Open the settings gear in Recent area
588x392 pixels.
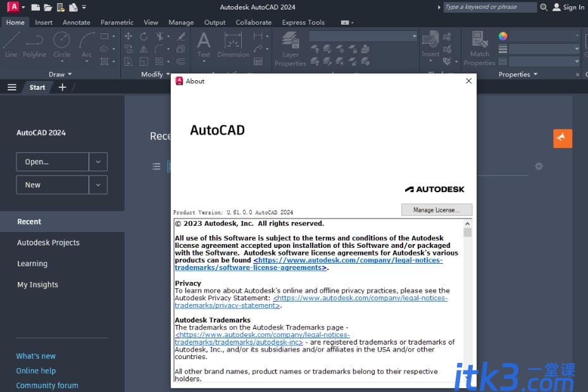(539, 166)
